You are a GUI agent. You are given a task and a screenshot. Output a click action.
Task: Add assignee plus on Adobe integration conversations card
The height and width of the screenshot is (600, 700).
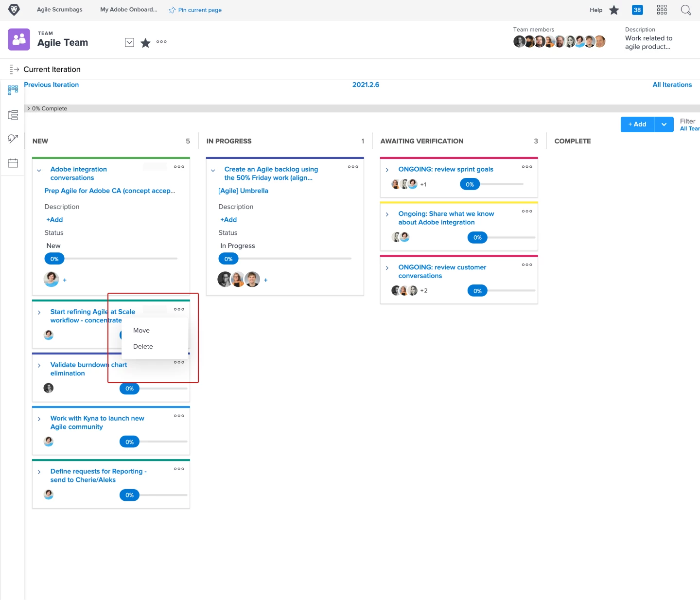tap(65, 280)
